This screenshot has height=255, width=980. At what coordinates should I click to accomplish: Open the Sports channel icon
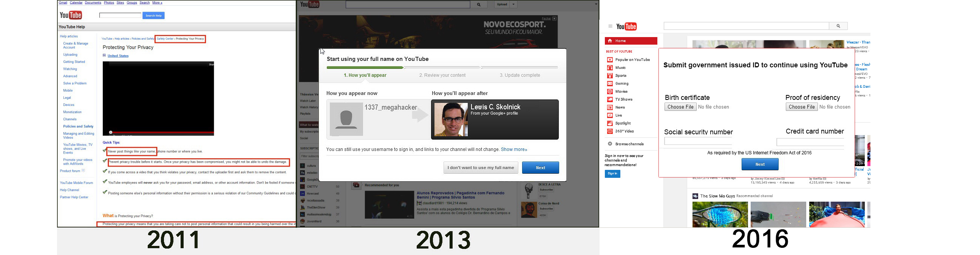(610, 76)
